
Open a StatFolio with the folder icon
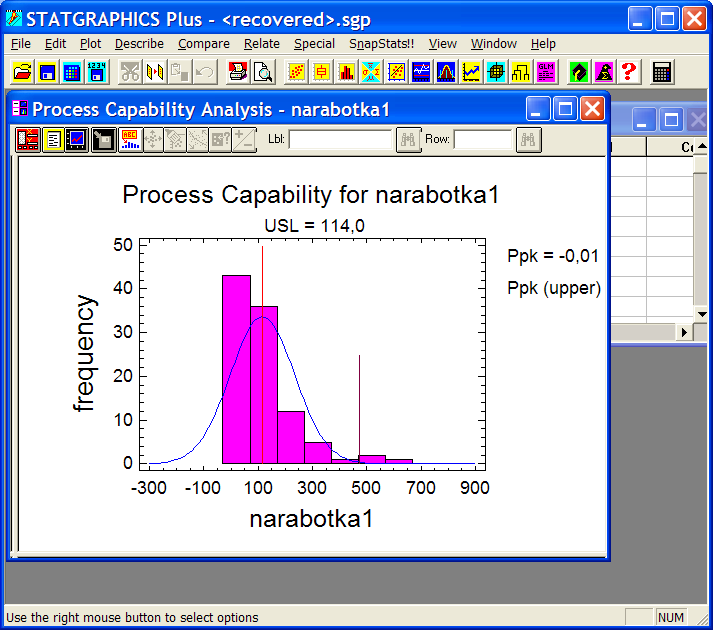pyautogui.click(x=22, y=72)
